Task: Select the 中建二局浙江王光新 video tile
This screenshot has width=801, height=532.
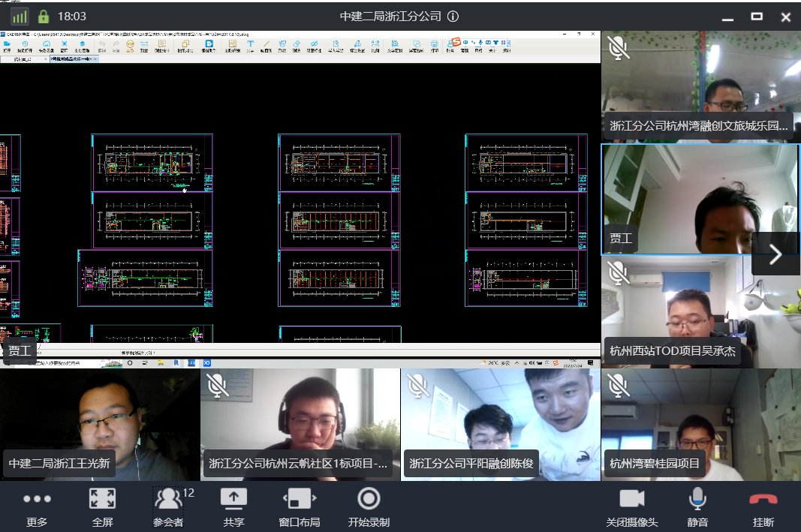Action: [x=100, y=425]
